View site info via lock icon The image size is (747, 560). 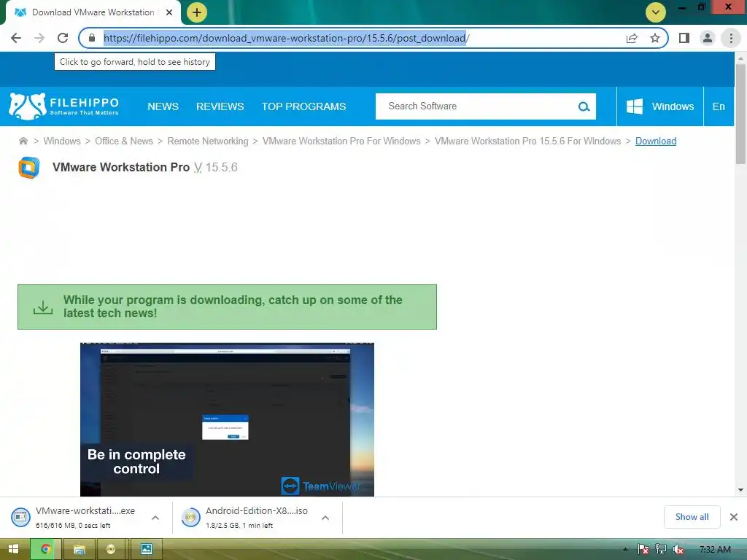[x=92, y=38]
